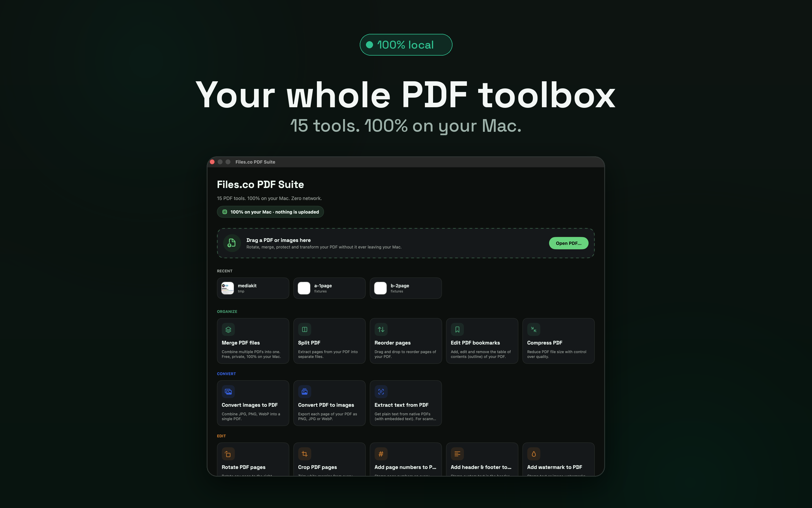Click the Convert images to PDF icon
The width and height of the screenshot is (812, 508).
(228, 392)
